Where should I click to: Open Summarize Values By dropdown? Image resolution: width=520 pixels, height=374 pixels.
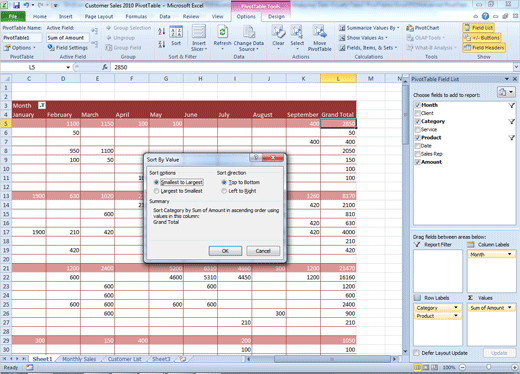point(369,28)
